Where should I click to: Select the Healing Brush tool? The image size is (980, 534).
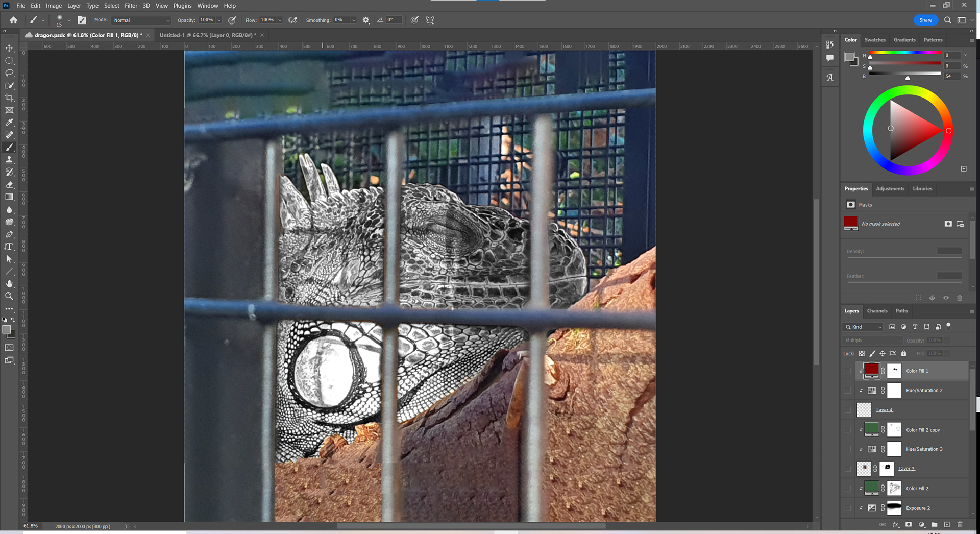[9, 135]
